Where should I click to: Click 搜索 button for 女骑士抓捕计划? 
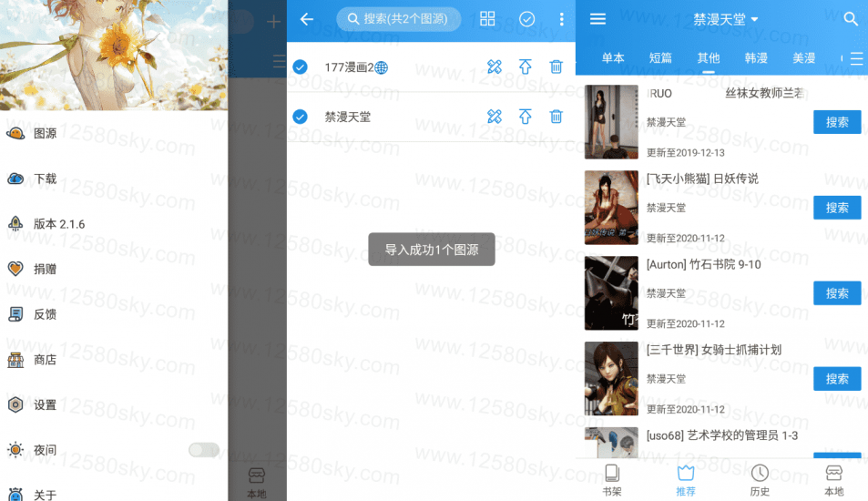(836, 379)
